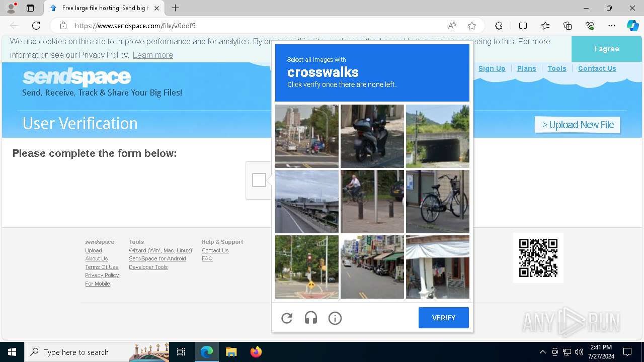Click the VERIFY button
The image size is (644, 362).
coord(444,318)
